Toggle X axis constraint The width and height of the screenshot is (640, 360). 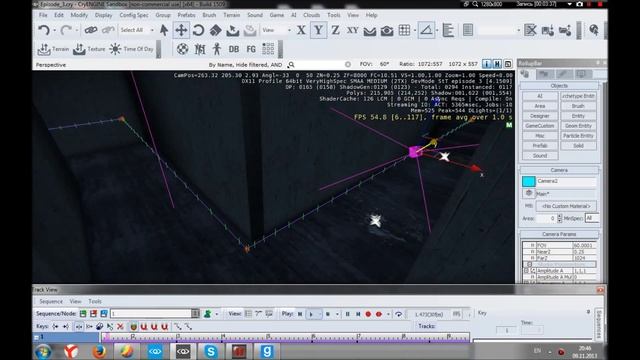click(301, 30)
